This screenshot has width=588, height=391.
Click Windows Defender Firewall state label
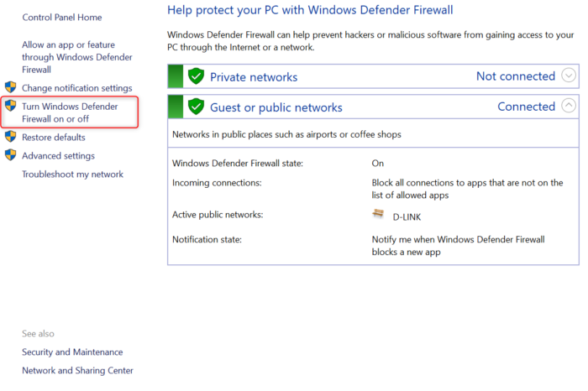pos(238,164)
